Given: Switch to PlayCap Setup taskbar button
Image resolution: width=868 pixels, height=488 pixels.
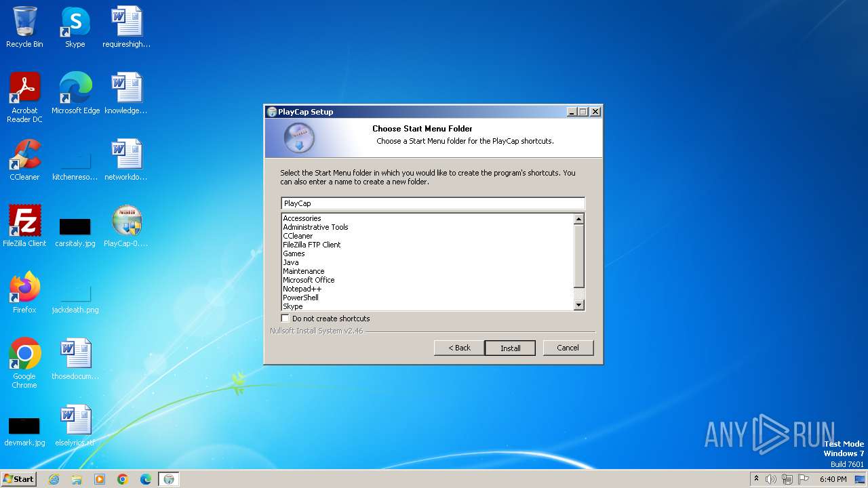Looking at the screenshot, I should coord(169,479).
